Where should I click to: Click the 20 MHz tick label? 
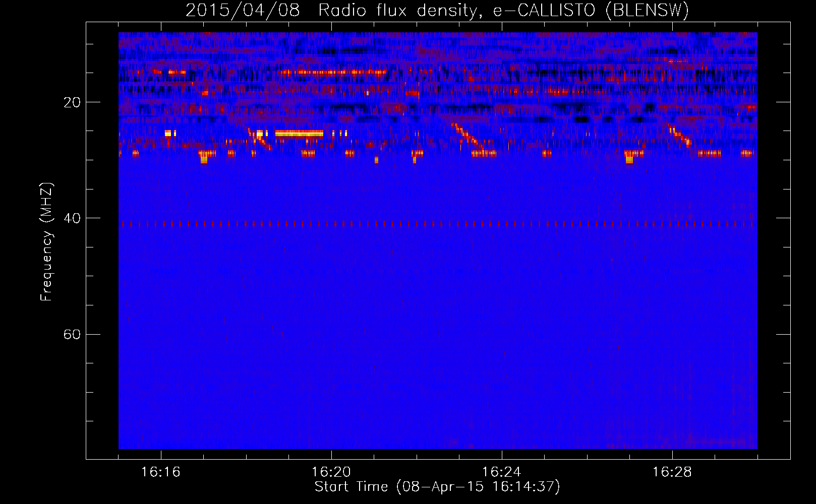pyautogui.click(x=72, y=102)
